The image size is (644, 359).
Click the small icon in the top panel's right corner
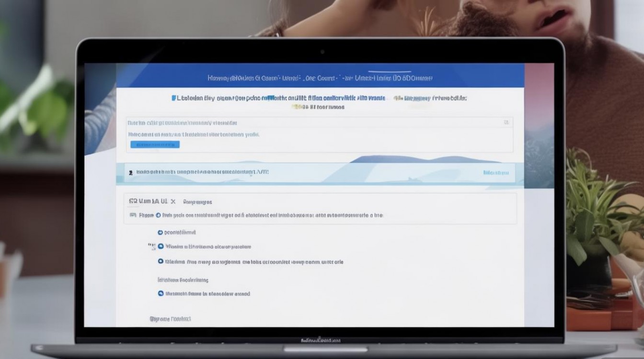pyautogui.click(x=506, y=123)
